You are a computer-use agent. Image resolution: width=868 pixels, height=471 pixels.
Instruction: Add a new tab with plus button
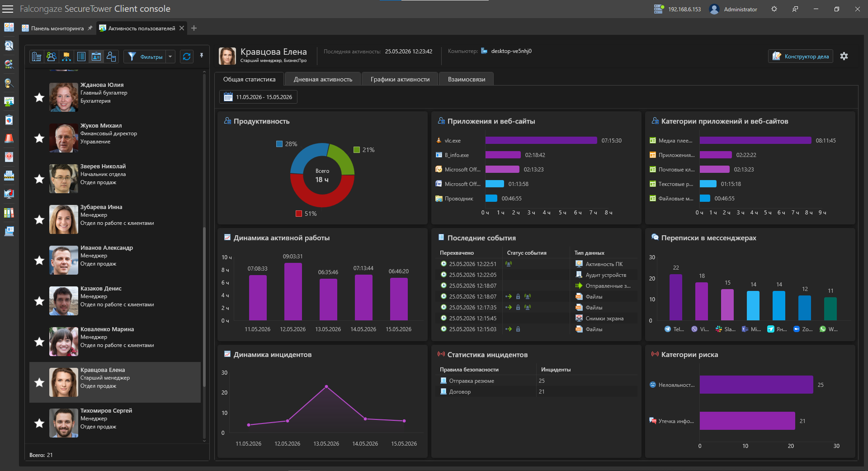[x=194, y=28]
